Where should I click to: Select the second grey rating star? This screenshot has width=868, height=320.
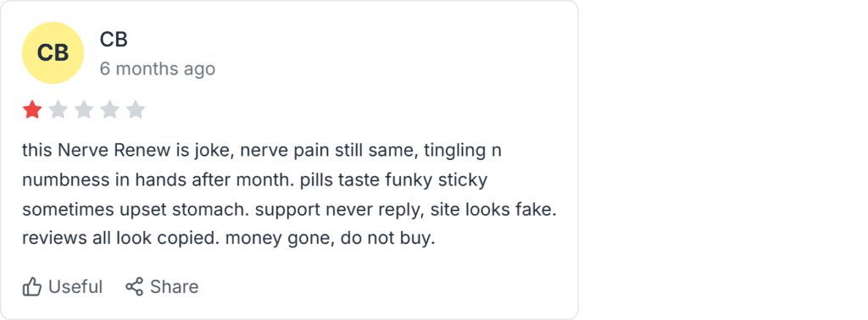coord(58,110)
